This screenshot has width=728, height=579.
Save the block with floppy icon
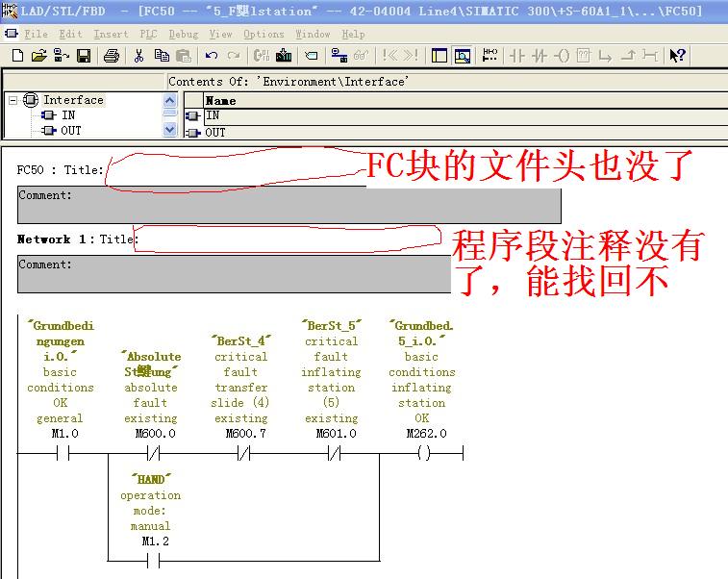84,56
